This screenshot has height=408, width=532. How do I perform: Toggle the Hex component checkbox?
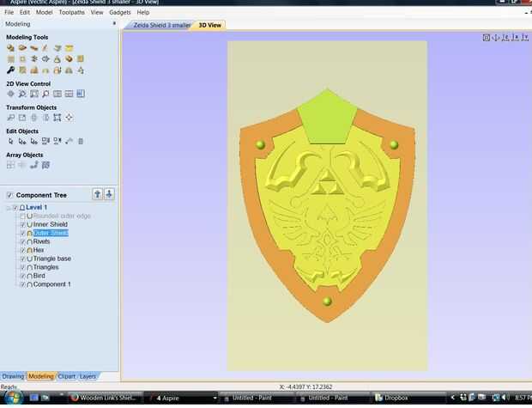coord(22,250)
